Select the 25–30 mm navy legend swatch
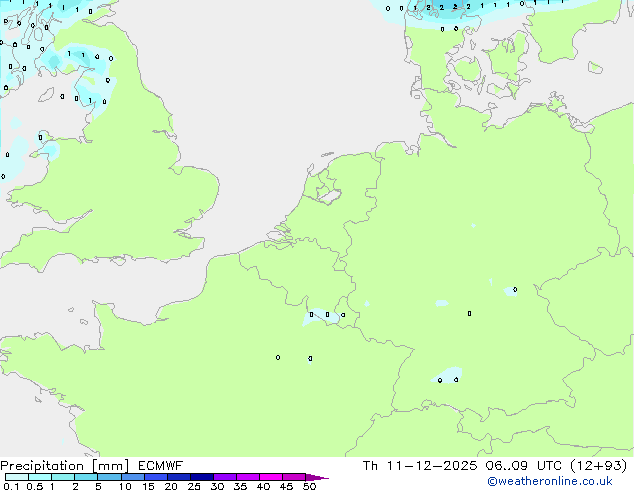 coord(202,477)
